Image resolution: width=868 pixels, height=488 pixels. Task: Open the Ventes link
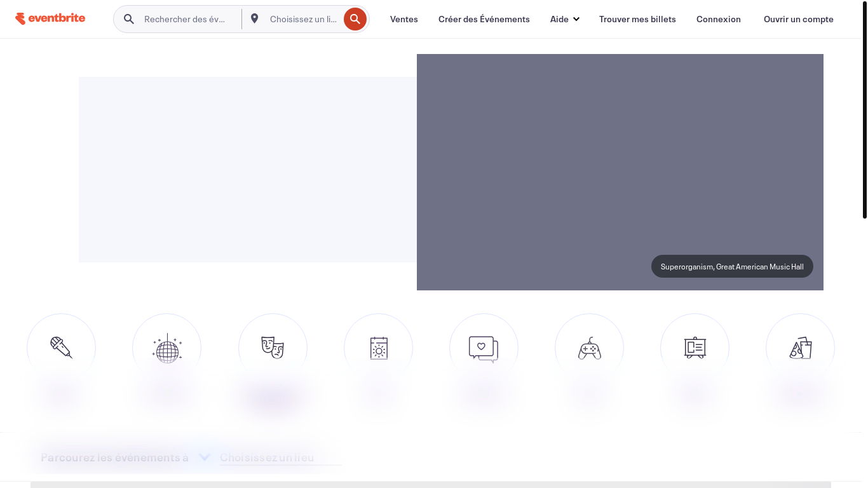pos(404,19)
